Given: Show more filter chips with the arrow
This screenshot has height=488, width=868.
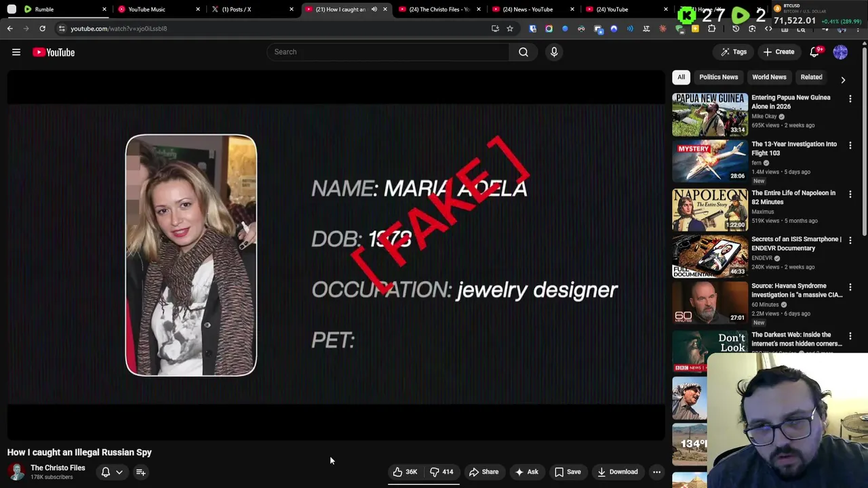Looking at the screenshot, I should (x=843, y=79).
